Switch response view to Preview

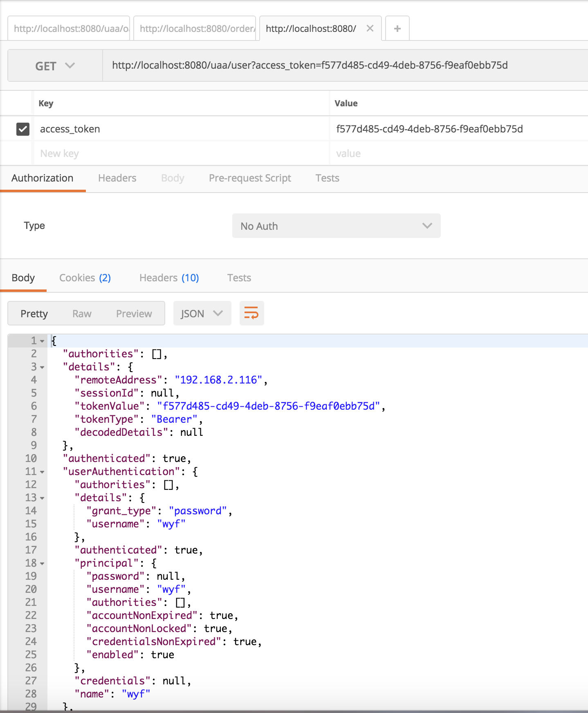[x=134, y=314]
